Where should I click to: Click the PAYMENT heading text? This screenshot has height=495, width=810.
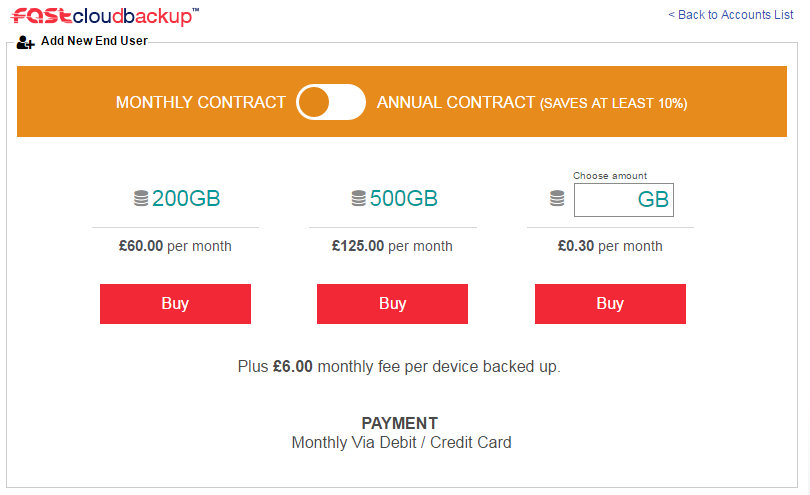pyautogui.click(x=400, y=423)
